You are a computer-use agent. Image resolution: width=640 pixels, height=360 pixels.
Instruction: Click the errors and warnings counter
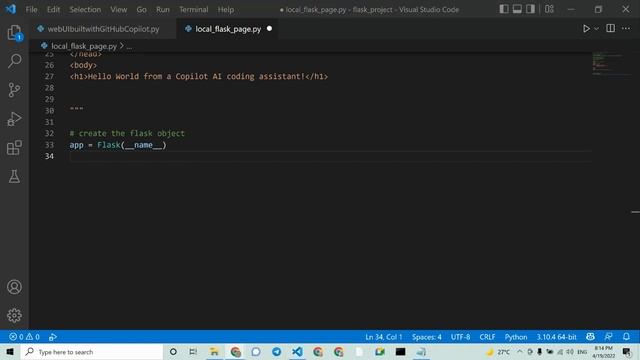tap(24, 337)
